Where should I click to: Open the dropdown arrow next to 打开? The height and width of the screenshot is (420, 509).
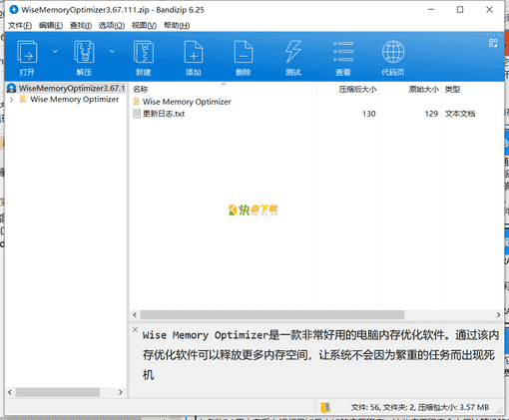pos(55,51)
